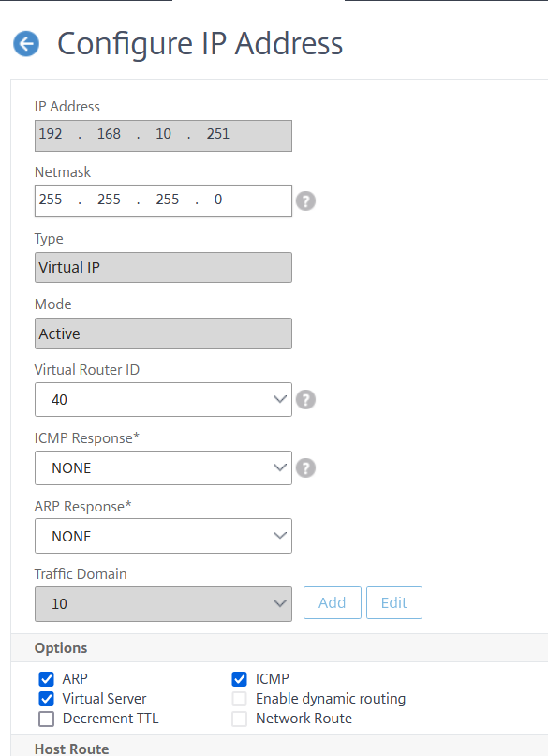
Task: Click the ARP Response dropdown chevron
Action: coord(278,536)
